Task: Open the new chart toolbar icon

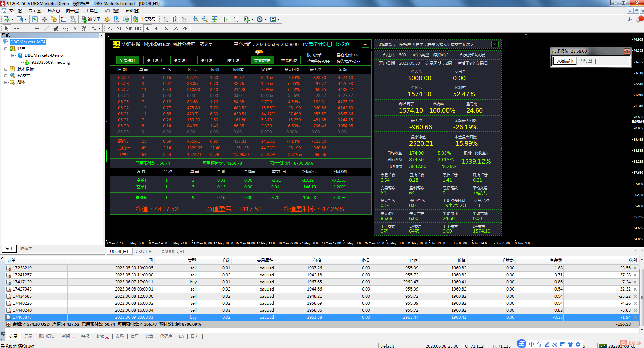Action: pyautogui.click(x=6, y=19)
